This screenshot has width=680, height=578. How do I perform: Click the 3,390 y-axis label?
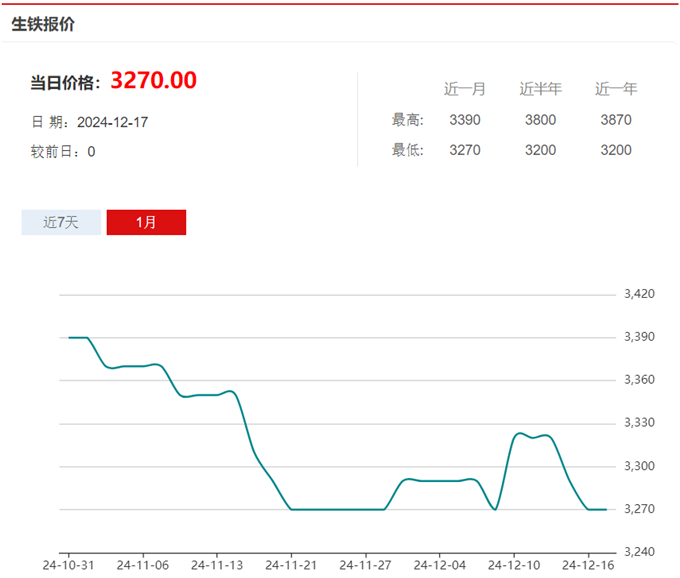tap(639, 337)
